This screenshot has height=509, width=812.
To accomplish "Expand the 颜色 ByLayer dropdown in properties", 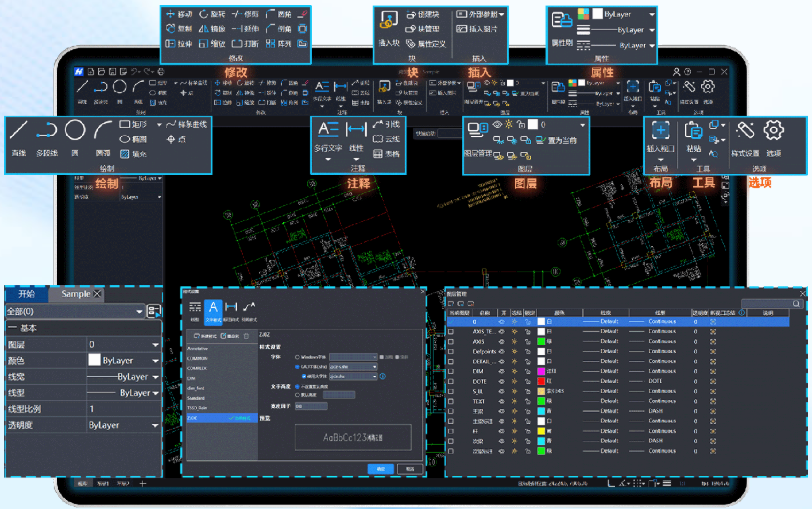I will (x=155, y=360).
